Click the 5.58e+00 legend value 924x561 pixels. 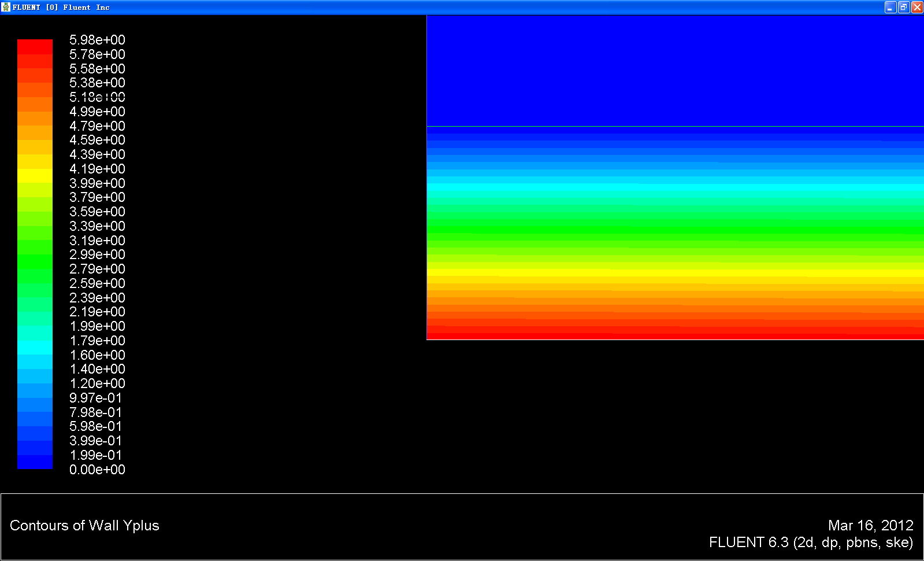click(x=97, y=69)
